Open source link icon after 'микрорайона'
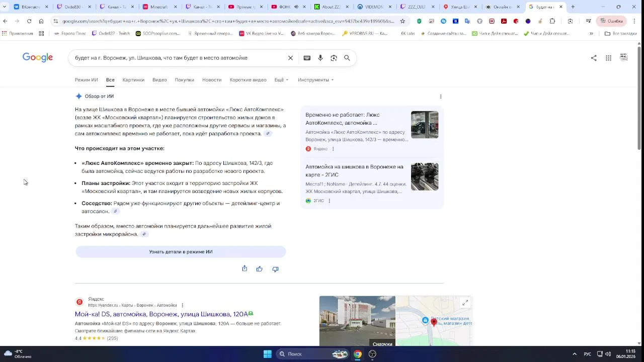The height and width of the screenshot is (362, 644). 144,234
